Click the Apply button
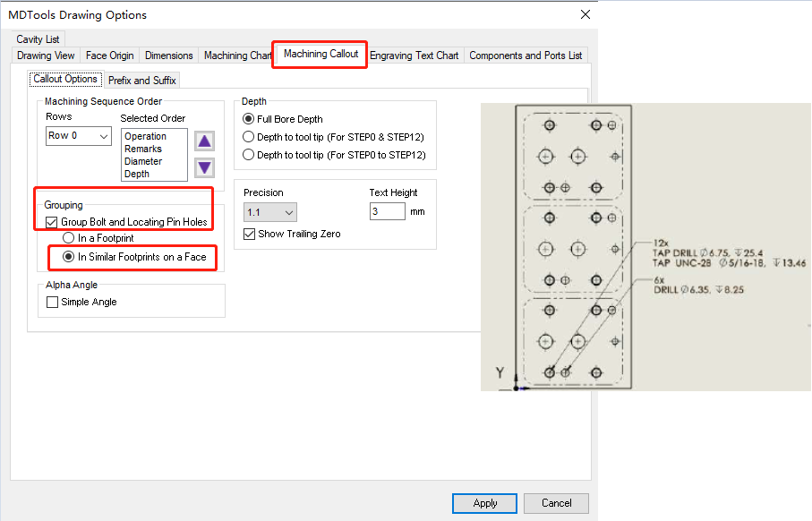This screenshot has width=812, height=521. [x=484, y=503]
